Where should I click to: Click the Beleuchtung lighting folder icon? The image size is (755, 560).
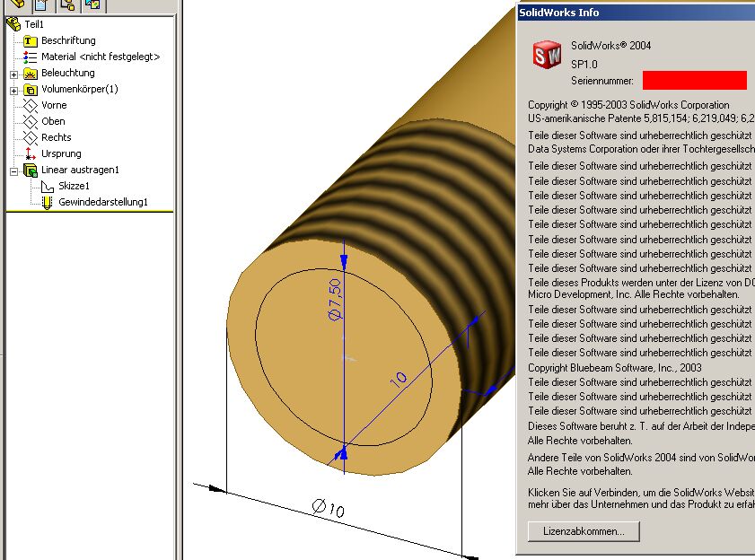pyautogui.click(x=31, y=74)
